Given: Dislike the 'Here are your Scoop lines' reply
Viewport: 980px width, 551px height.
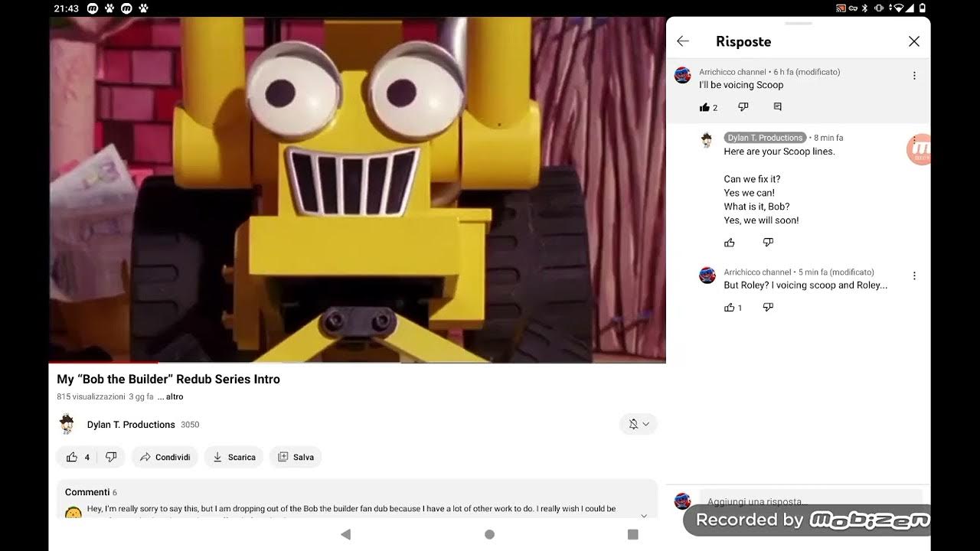Looking at the screenshot, I should coord(768,243).
